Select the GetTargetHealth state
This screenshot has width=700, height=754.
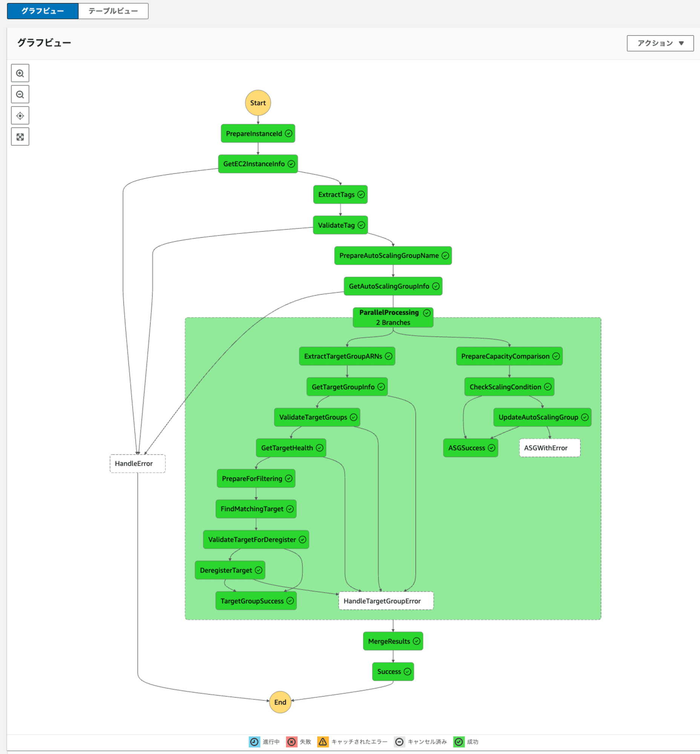[291, 448]
